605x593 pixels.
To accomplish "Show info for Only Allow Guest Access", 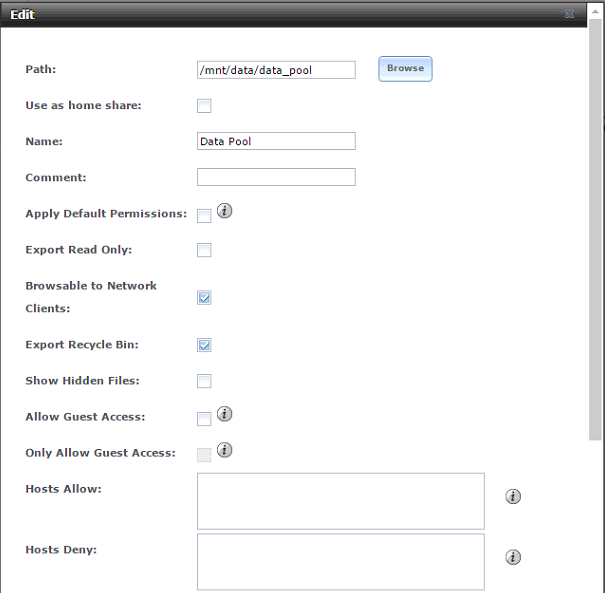I will coord(225,450).
